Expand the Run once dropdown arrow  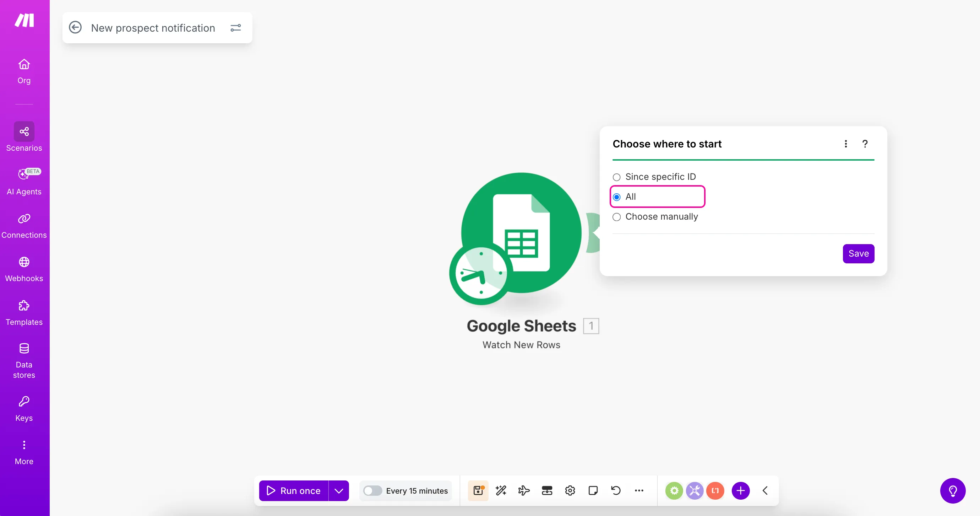(x=339, y=491)
